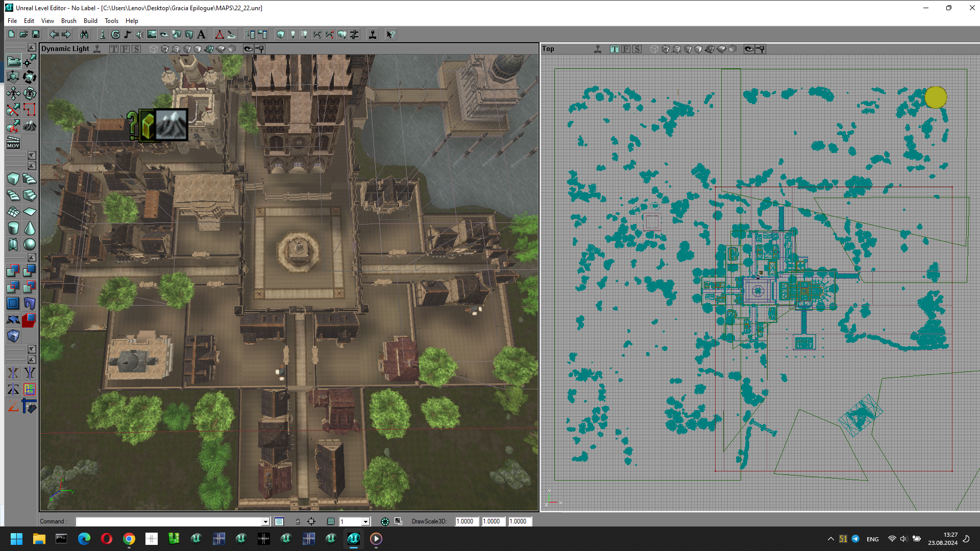
Task: Select Camera Movement mode
Action: point(13,62)
